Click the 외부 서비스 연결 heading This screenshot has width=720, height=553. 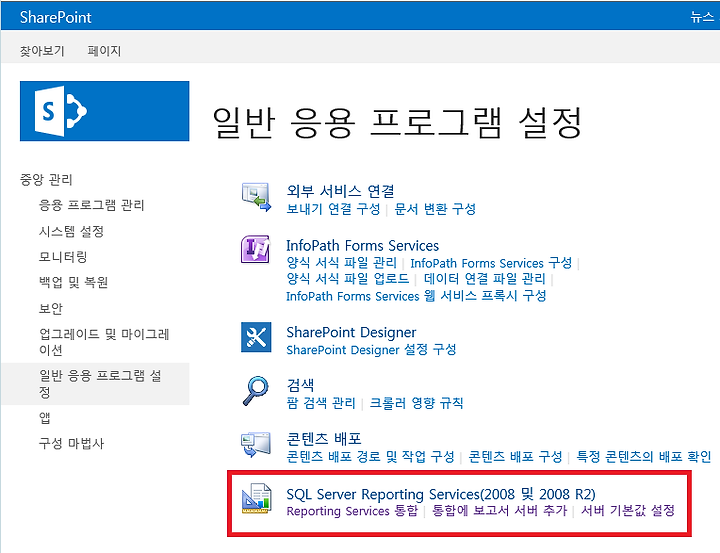[340, 191]
